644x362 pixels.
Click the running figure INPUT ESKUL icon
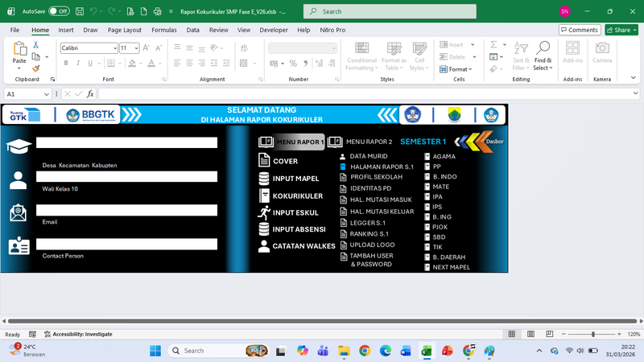pos(264,212)
